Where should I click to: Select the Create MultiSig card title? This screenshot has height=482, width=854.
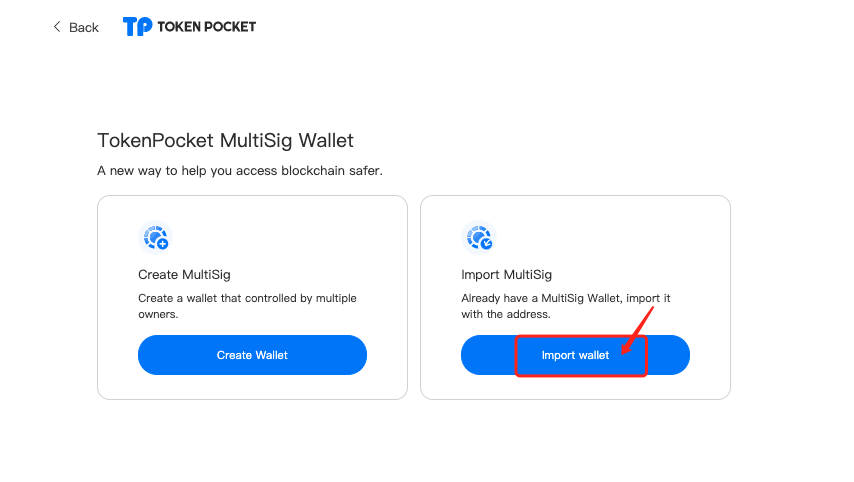point(184,275)
